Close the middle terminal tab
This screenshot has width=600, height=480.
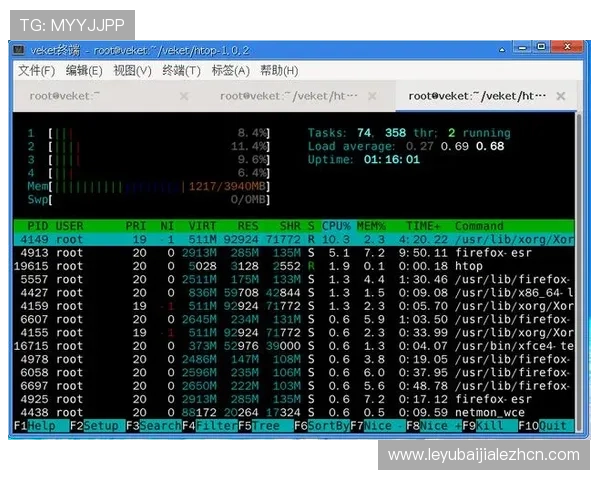[x=372, y=97]
